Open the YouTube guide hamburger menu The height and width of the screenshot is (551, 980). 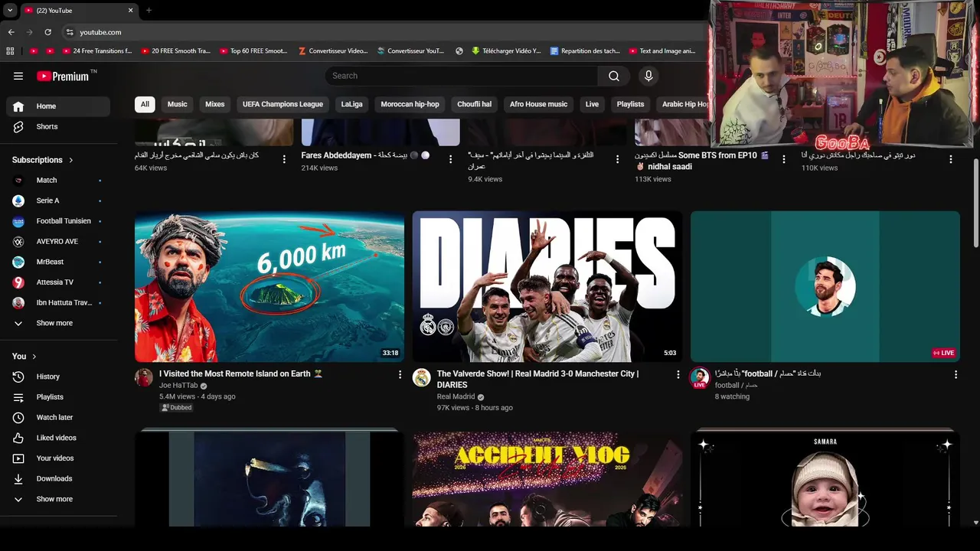18,76
